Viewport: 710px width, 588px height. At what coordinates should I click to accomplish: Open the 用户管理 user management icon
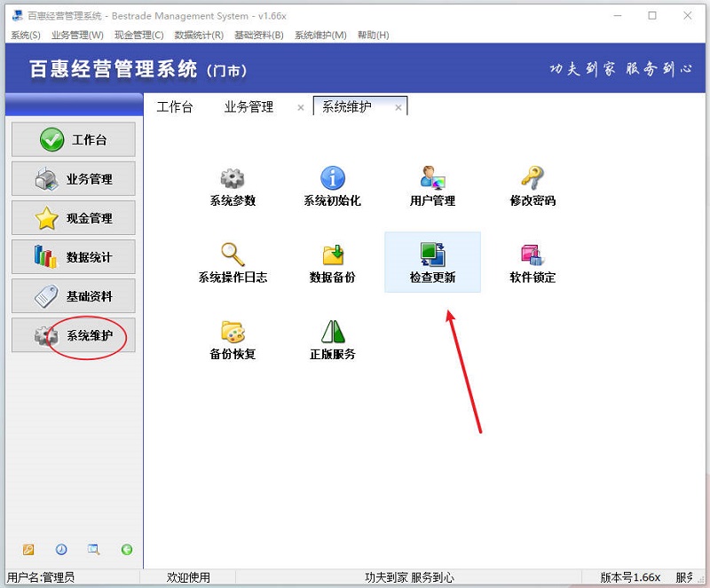point(432,184)
